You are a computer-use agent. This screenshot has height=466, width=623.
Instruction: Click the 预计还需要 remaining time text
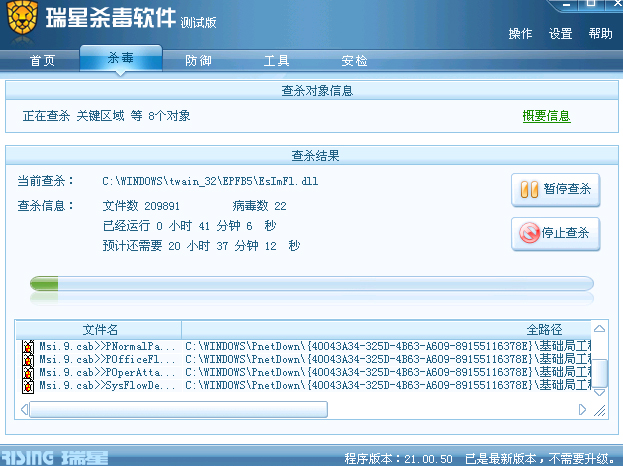(201, 246)
